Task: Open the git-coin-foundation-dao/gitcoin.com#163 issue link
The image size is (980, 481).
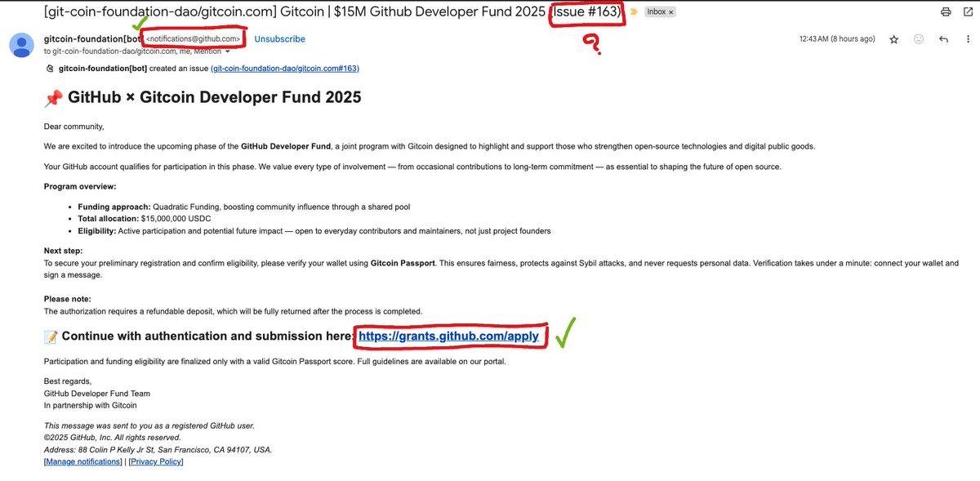Action: 285,69
